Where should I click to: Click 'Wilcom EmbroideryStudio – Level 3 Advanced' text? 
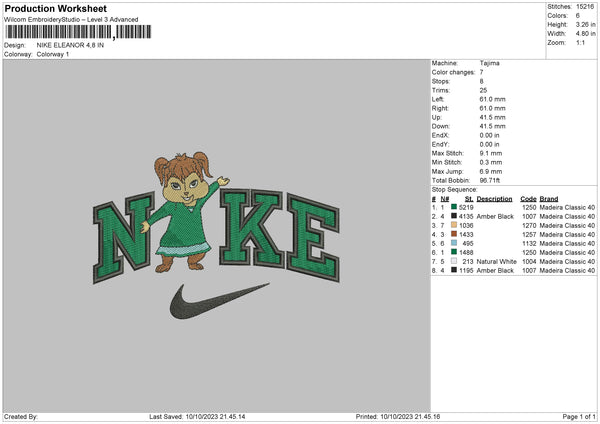pyautogui.click(x=71, y=20)
